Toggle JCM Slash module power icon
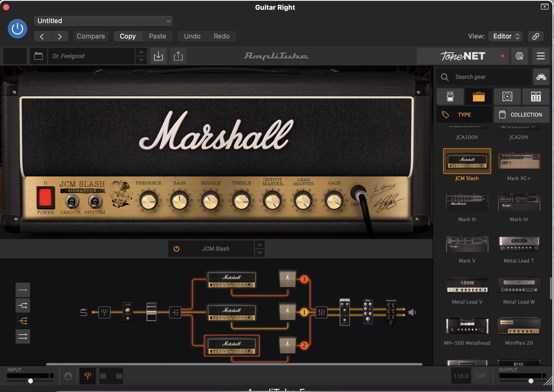This screenshot has width=554, height=392. tap(176, 249)
